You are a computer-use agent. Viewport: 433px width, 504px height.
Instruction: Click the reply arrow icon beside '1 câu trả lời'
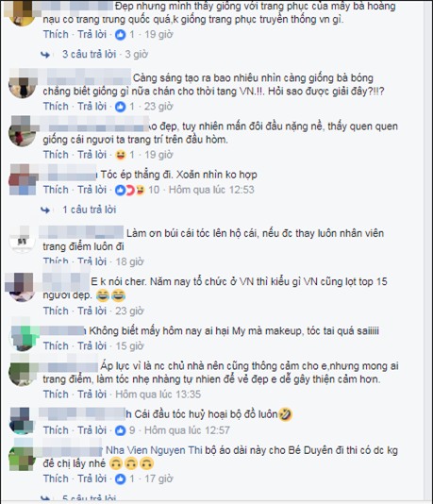(45, 210)
